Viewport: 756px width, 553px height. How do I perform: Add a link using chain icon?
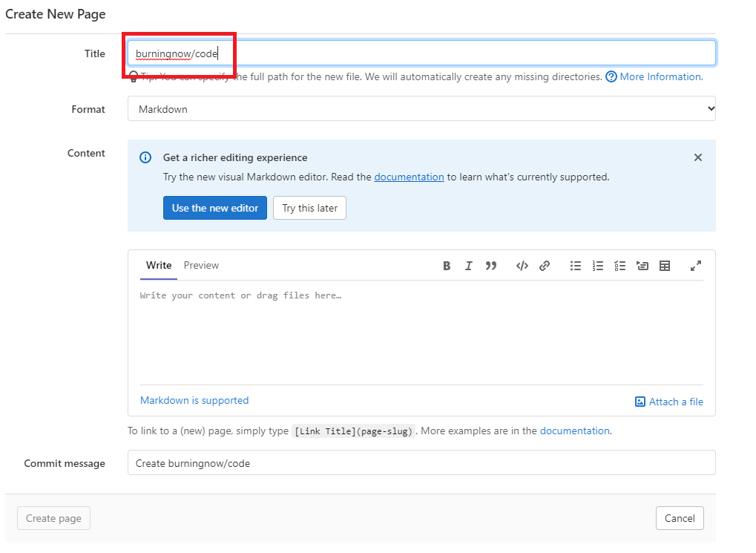(545, 266)
